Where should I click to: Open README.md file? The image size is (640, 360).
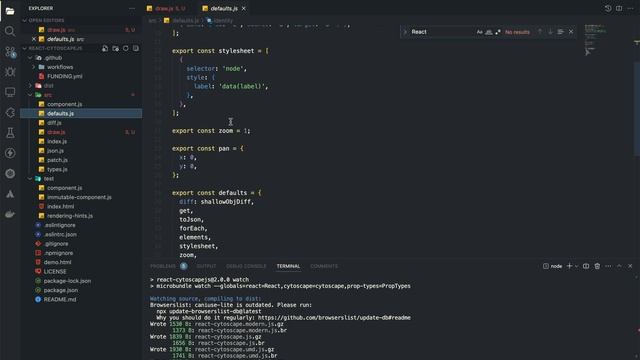60,300
